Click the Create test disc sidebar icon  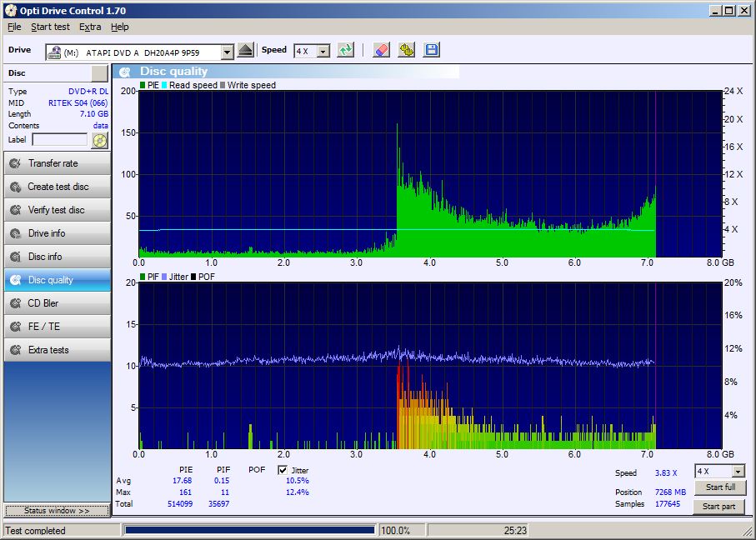(x=16, y=187)
